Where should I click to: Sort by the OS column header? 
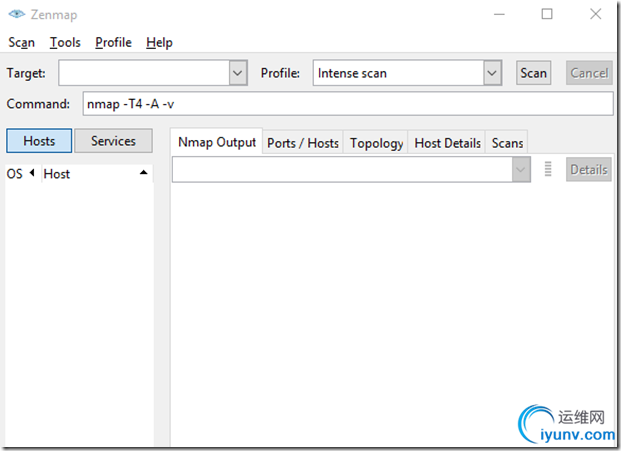coord(21,173)
